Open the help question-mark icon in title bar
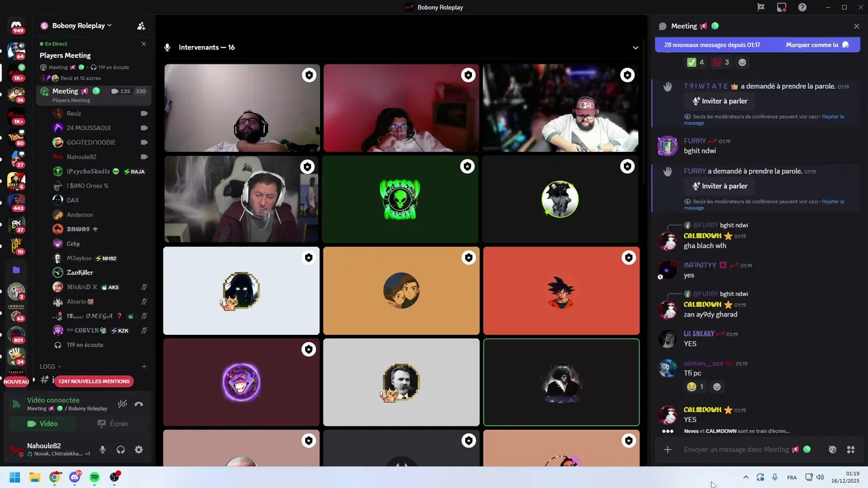This screenshot has width=868, height=488. coord(802,7)
